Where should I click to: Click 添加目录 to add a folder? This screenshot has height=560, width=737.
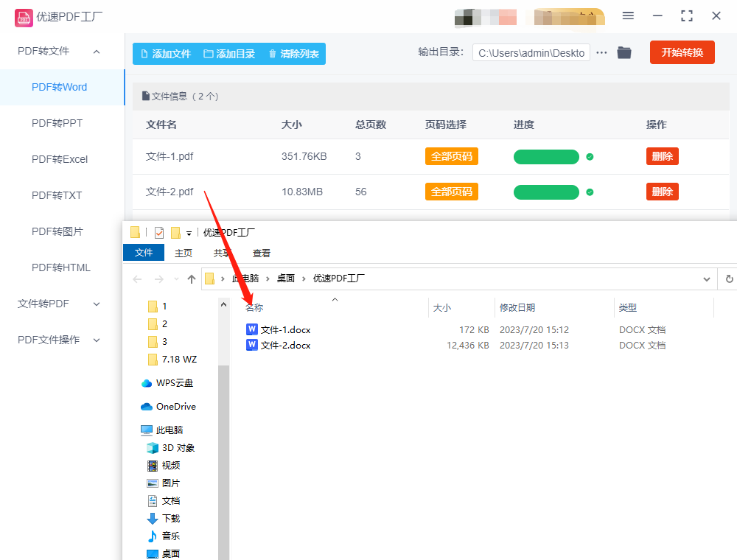(x=229, y=54)
